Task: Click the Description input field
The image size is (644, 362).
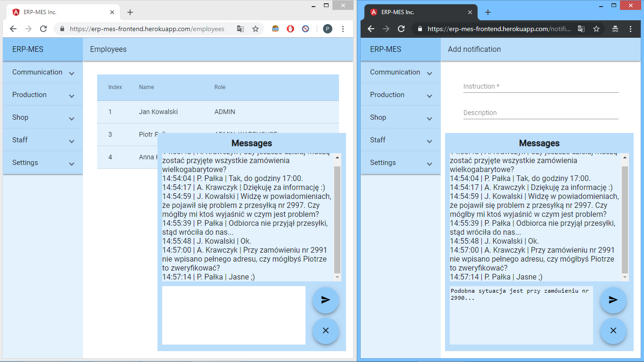Action: 541,113
